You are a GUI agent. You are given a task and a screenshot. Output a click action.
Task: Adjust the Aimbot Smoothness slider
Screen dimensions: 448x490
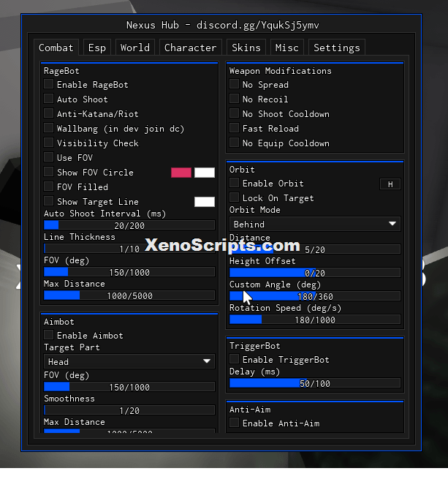pyautogui.click(x=129, y=410)
